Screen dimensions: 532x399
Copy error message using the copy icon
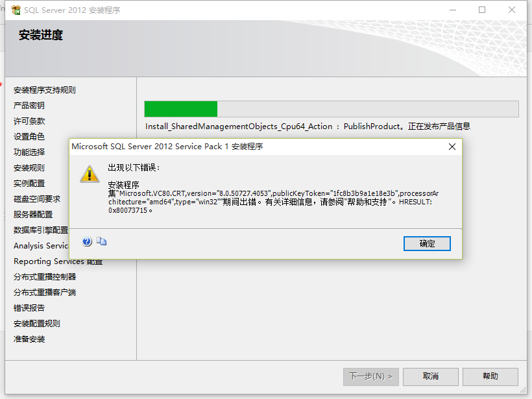point(101,241)
